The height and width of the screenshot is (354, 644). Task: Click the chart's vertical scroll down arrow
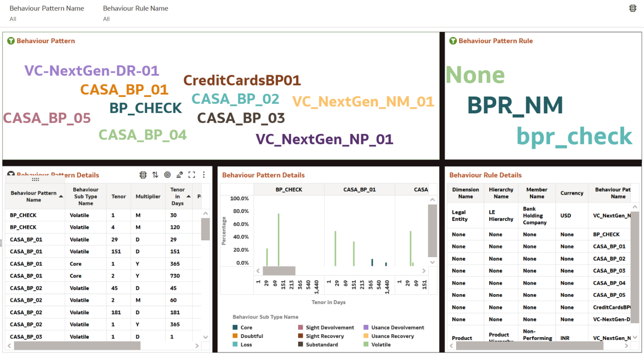coord(432,262)
